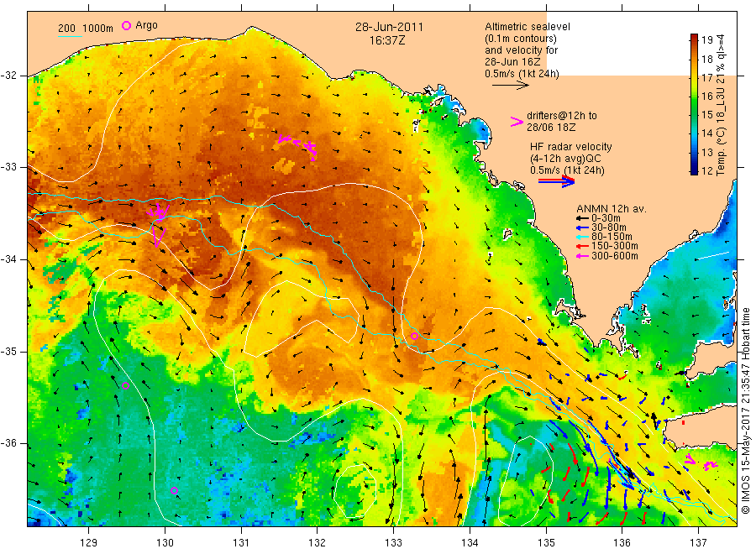Click the red 150-300m ANMN arrow
This screenshot has width=756, height=554.
click(x=582, y=246)
